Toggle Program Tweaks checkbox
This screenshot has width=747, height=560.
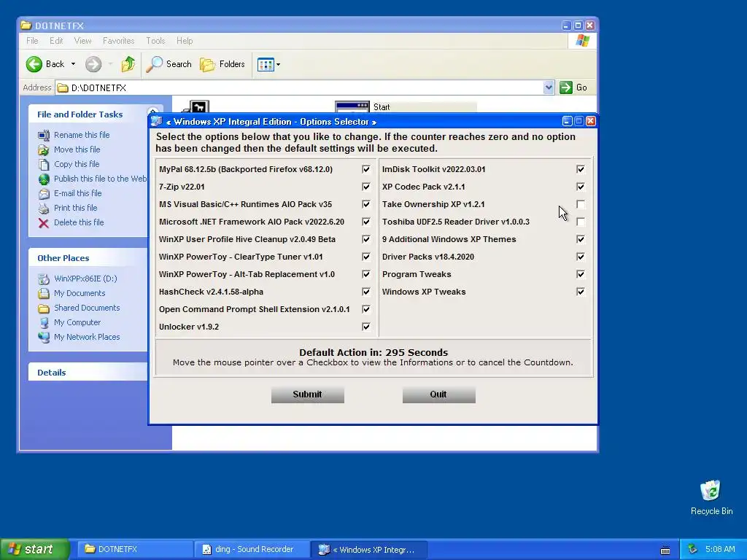coord(580,274)
